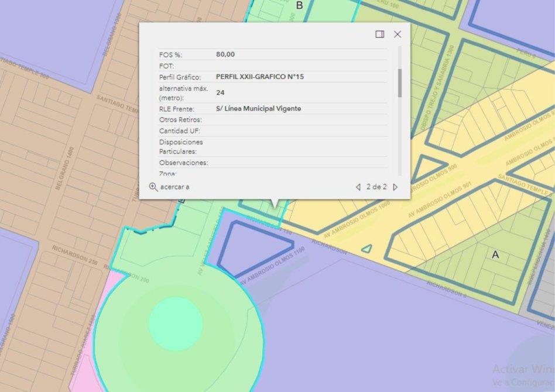Screen dimensions: 555x392
Task: Click the S/ Línea Municipal Vigente value
Action: pos(258,109)
